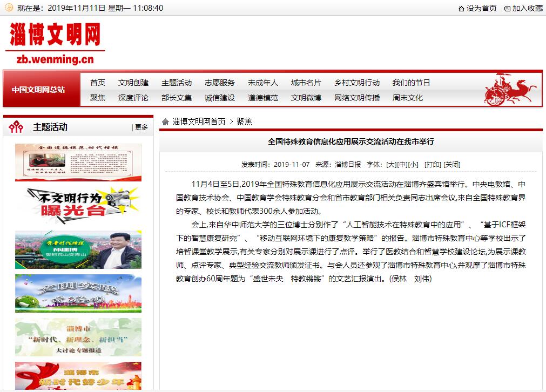The width and height of the screenshot is (546, 392).
Task: Open the 未成年人 navigation entry
Action: tap(262, 83)
